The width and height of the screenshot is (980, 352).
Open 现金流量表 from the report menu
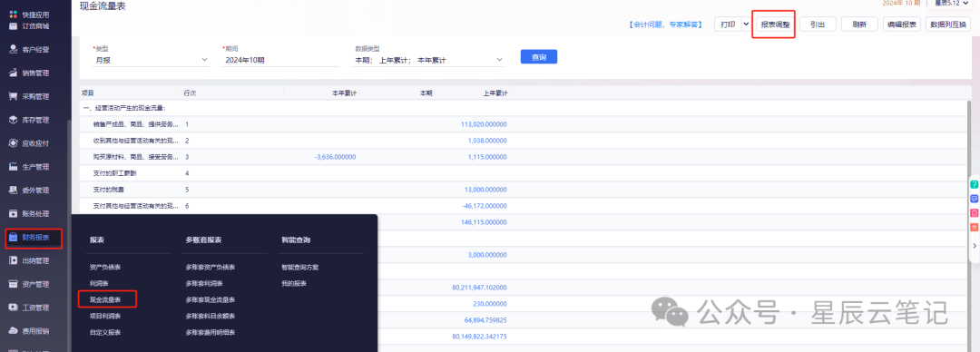pyautogui.click(x=105, y=300)
